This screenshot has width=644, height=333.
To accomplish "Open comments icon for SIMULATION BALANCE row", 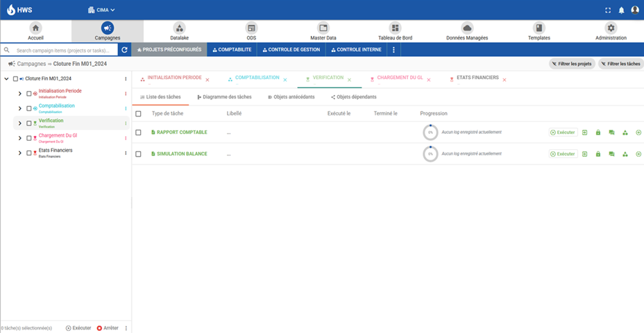I will (611, 154).
